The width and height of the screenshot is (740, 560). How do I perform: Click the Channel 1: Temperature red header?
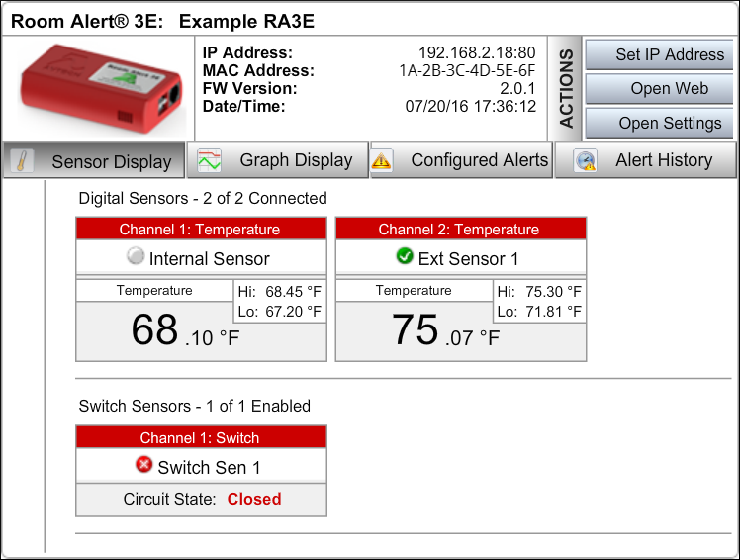(x=200, y=230)
